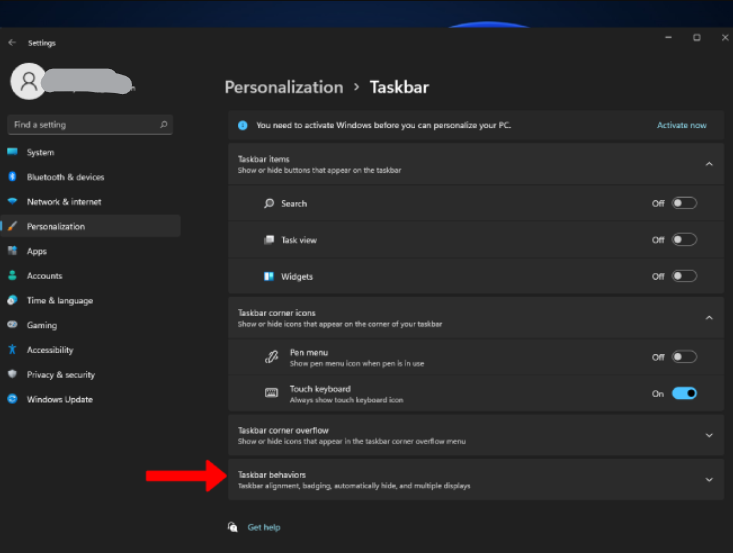Go back to Personalization breadcrumb
733x553 pixels.
point(284,87)
